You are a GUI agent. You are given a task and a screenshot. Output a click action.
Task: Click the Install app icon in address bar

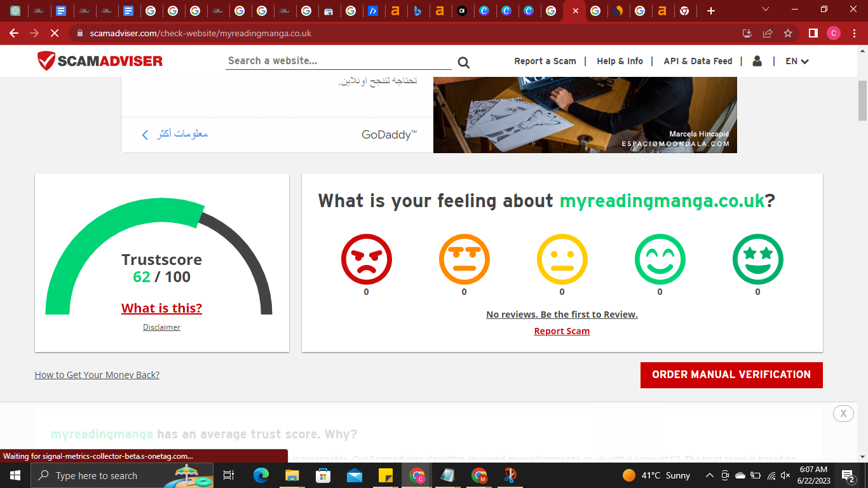(x=747, y=33)
